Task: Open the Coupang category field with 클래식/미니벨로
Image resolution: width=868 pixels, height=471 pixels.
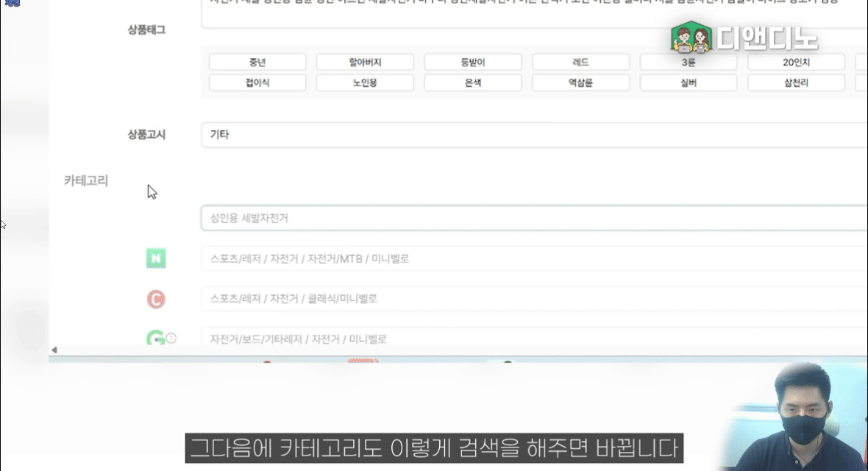Action: point(533,299)
